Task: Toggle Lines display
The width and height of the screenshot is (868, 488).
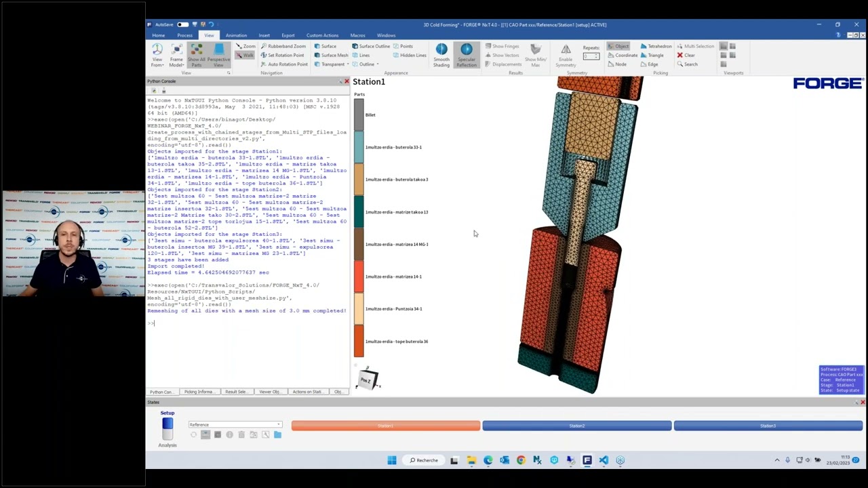Action: [360, 55]
